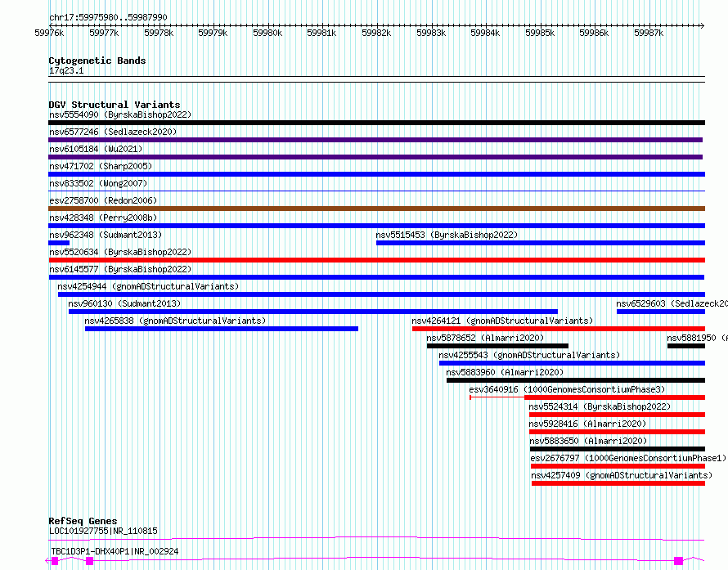
Task: Select the blue nsv5515453 variant bar
Action: click(x=541, y=243)
